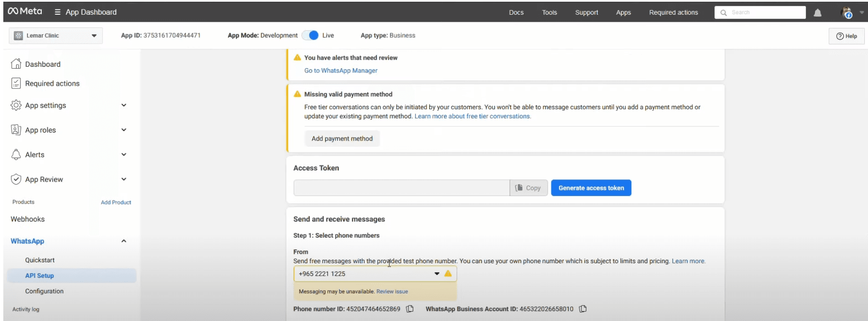This screenshot has width=868, height=321.
Task: Copy the WhatsApp Business Account ID
Action: (x=583, y=309)
